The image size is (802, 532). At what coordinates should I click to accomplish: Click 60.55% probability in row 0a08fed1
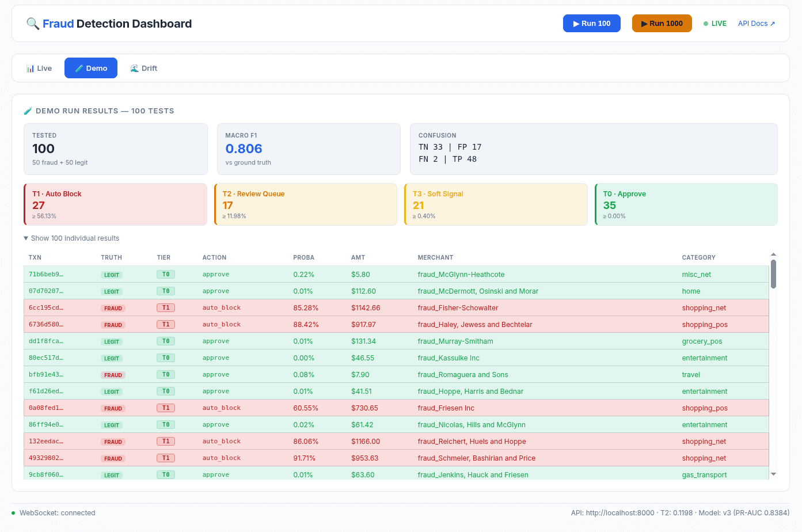pos(306,408)
